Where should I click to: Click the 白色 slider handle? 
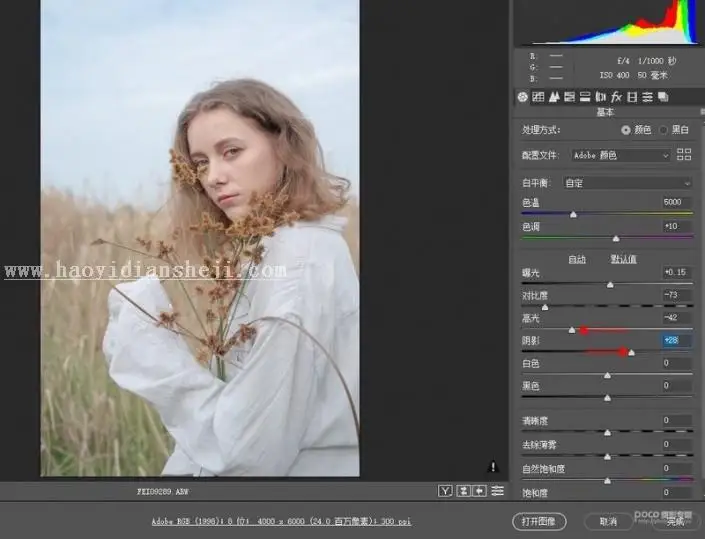[607, 375]
